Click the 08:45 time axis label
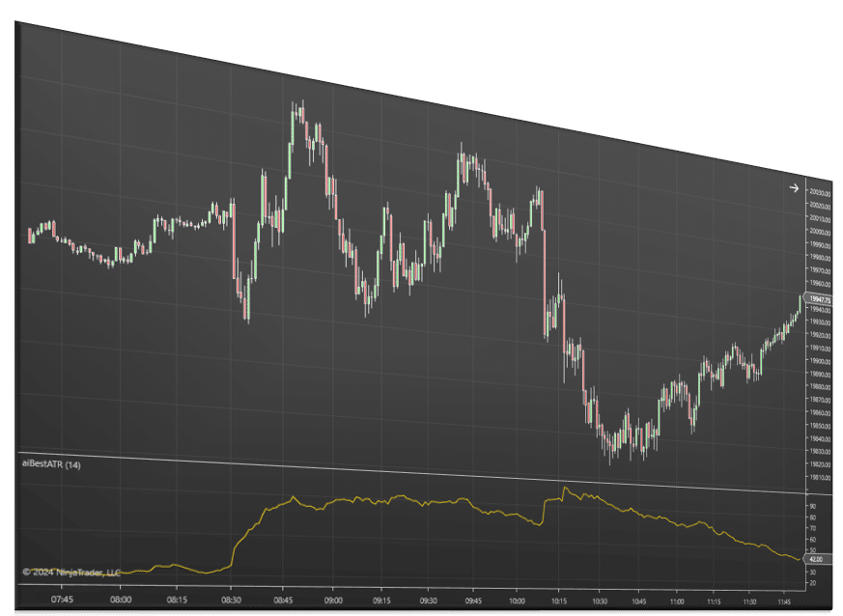Image resolution: width=843 pixels, height=616 pixels. [x=283, y=600]
